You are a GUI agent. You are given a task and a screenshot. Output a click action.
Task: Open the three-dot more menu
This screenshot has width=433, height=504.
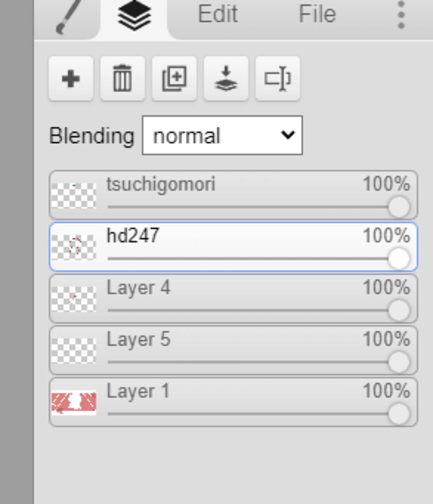pyautogui.click(x=401, y=15)
